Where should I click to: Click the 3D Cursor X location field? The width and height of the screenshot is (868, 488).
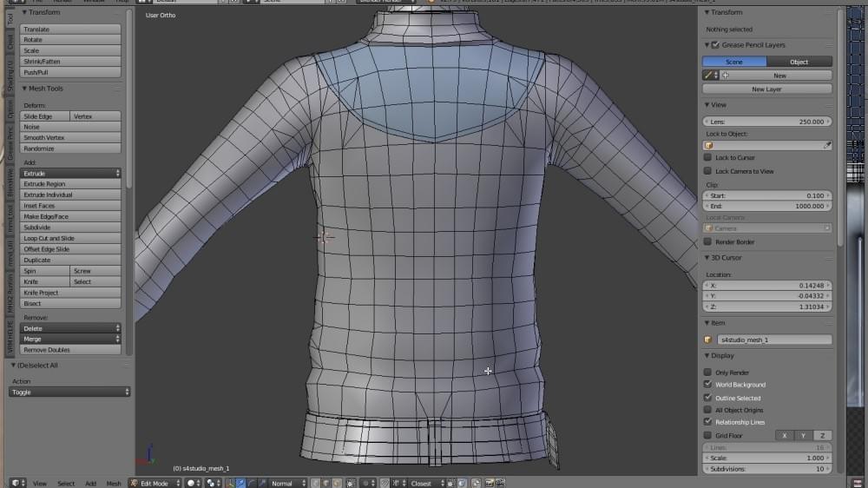[x=766, y=286]
